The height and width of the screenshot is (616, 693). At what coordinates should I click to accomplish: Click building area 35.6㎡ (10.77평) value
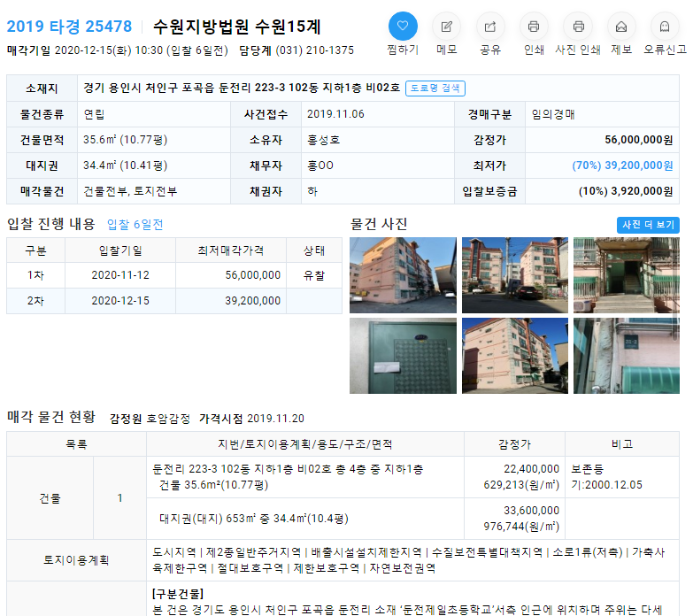point(125,140)
